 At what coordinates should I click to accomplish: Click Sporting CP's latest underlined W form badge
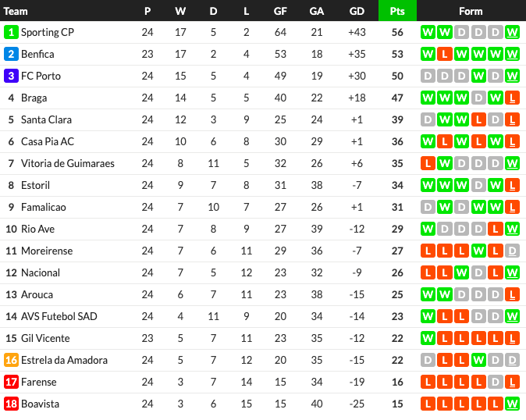[512, 32]
